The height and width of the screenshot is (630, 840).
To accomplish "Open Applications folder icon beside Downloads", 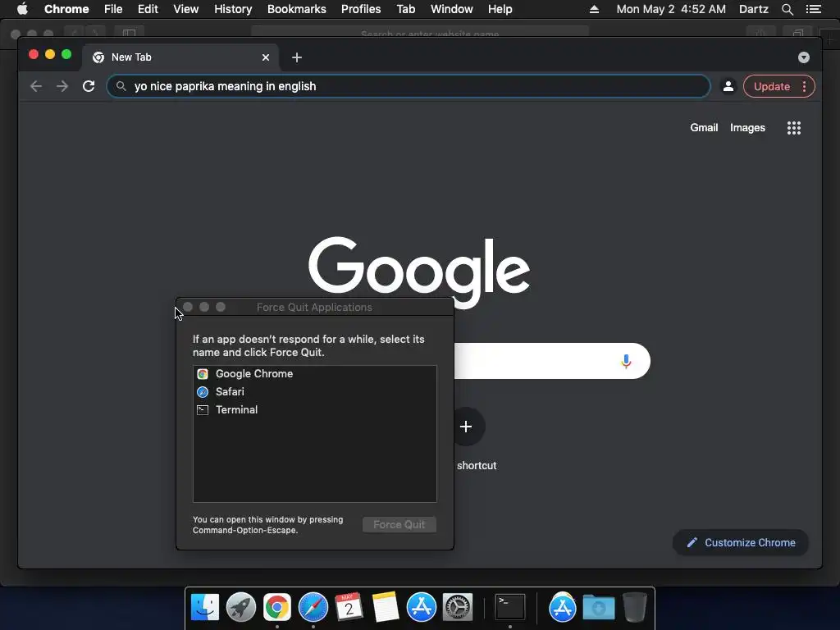I will [x=563, y=608].
